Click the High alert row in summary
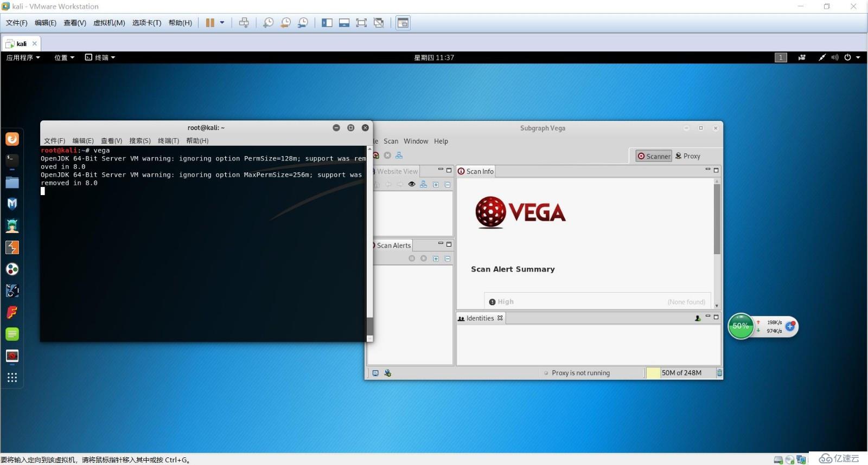 (597, 301)
